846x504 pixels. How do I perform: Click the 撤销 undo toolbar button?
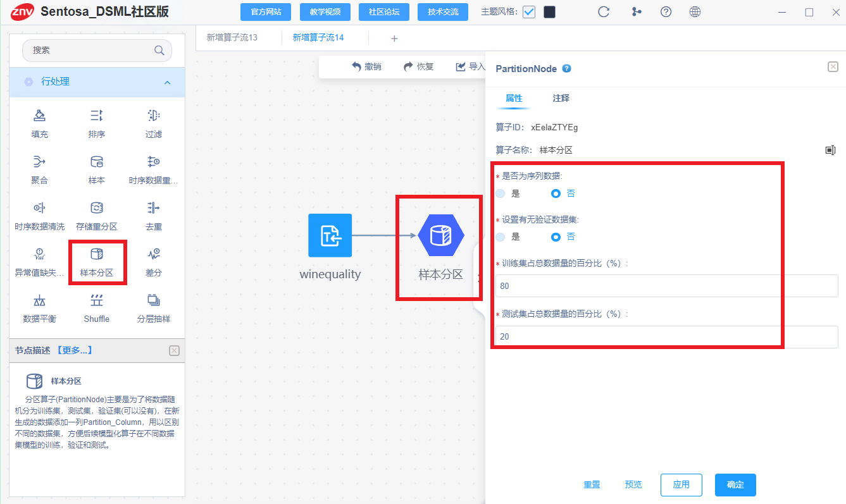tap(366, 67)
